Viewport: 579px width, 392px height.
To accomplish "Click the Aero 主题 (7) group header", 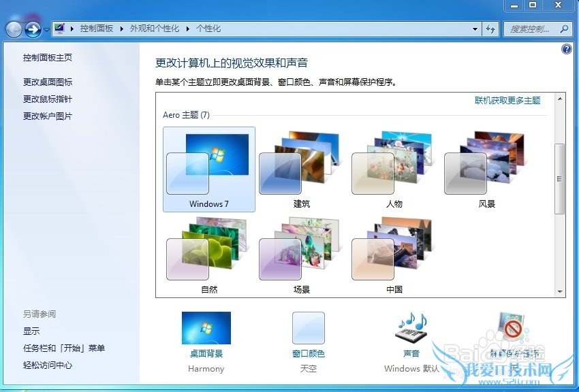I will tap(186, 115).
